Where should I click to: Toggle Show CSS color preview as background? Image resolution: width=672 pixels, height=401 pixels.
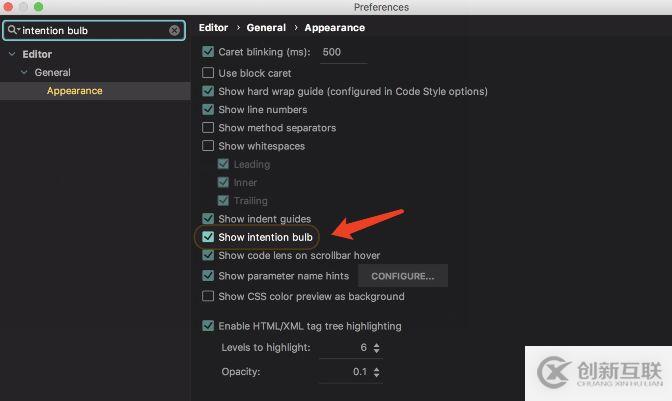[x=208, y=296]
